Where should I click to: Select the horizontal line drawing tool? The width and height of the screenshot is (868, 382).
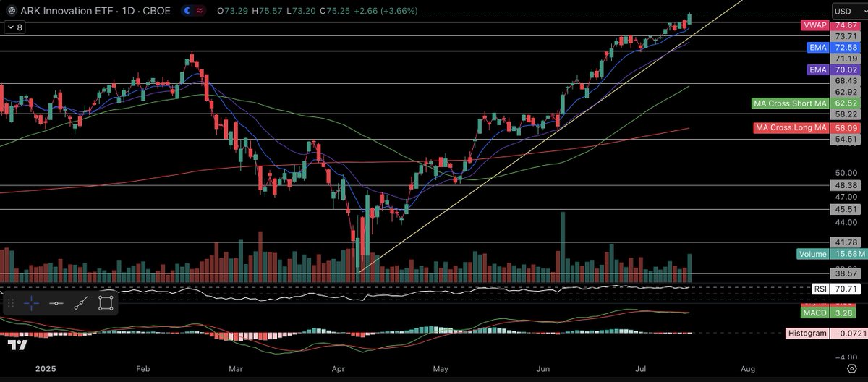click(56, 302)
